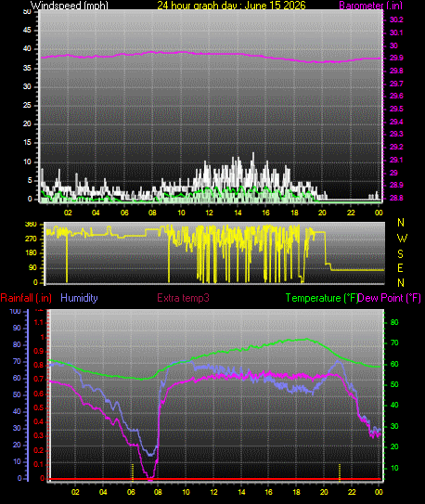
Task: Click the 20 hour label under bottom graph
Action: click(x=324, y=492)
